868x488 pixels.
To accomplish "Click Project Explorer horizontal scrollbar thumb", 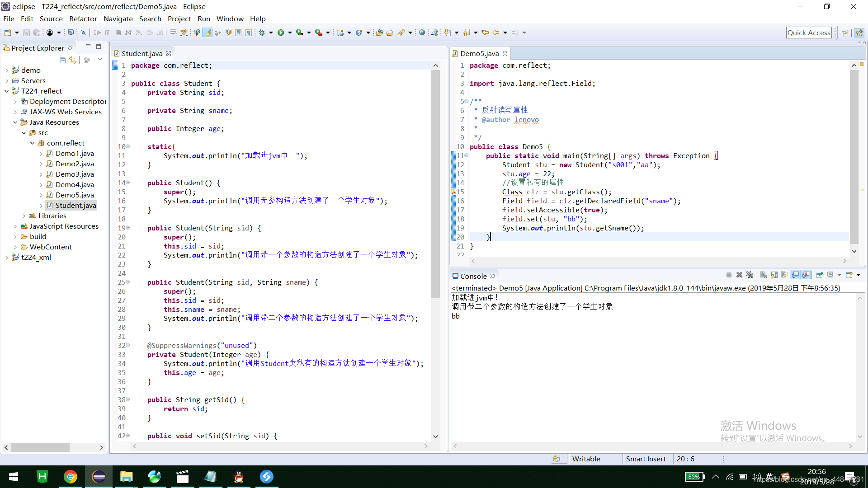I will pyautogui.click(x=40, y=447).
